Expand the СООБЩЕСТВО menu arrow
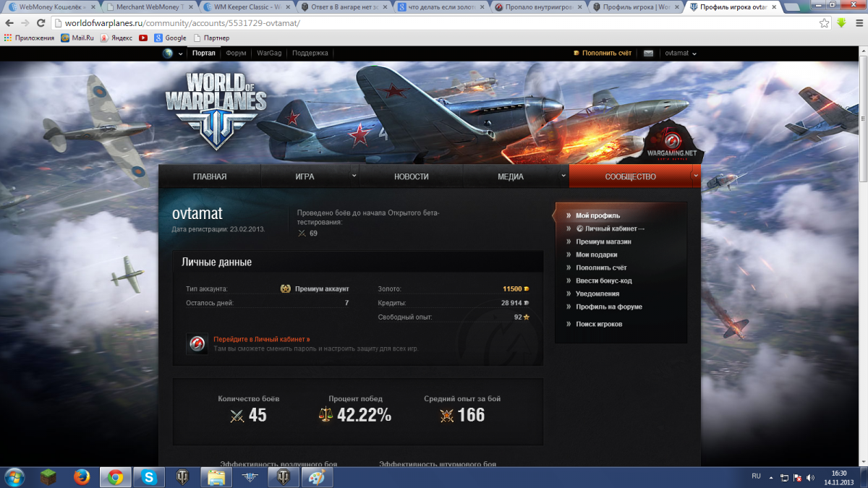Viewport: 868px width, 488px height. [x=695, y=176]
